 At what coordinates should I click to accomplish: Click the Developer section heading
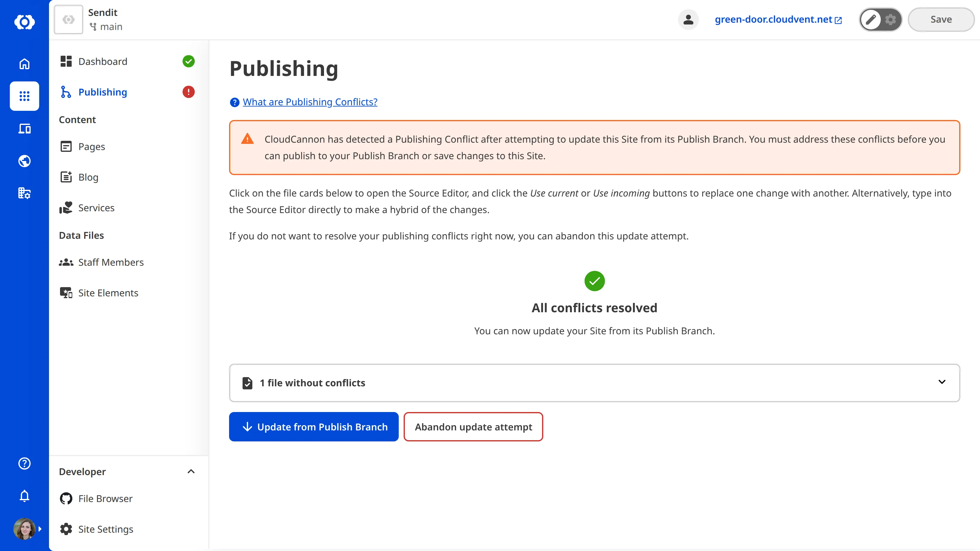[x=82, y=471]
